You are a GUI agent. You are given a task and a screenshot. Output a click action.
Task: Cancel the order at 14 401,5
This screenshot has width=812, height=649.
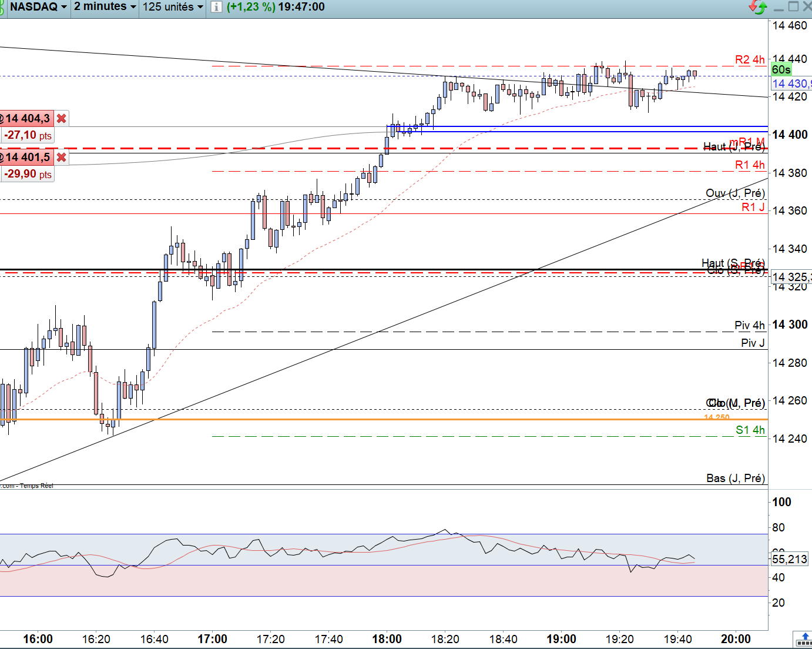[x=61, y=158]
